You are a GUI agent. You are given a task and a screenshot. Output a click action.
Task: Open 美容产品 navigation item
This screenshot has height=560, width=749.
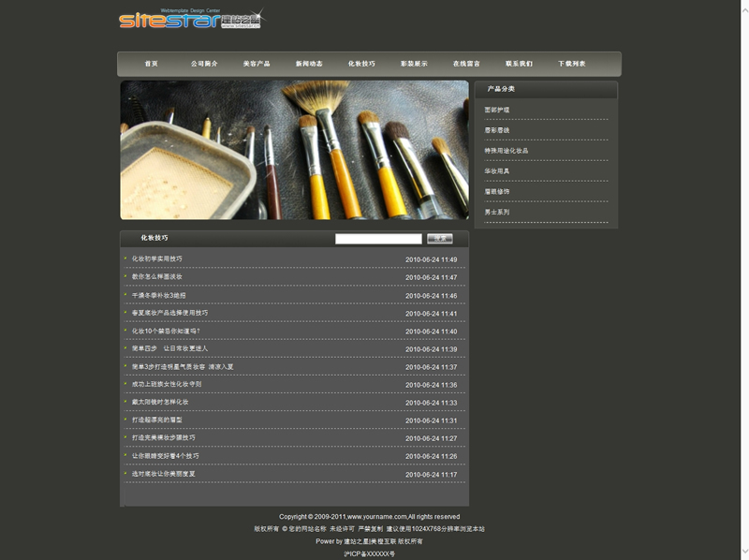click(257, 64)
